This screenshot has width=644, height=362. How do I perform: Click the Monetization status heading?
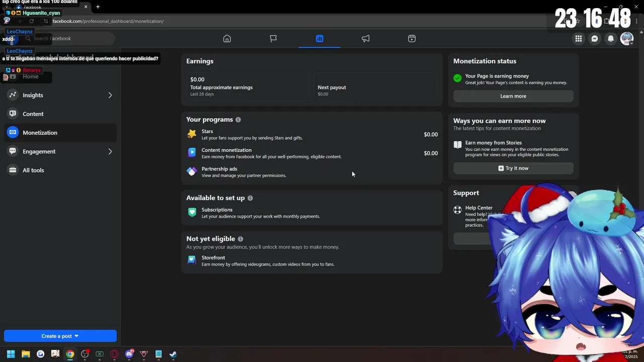(x=485, y=61)
